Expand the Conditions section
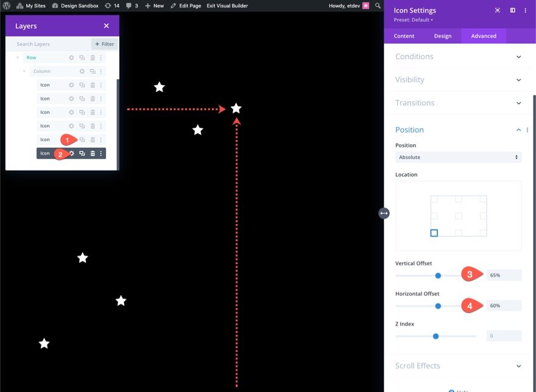The image size is (536, 392). [x=458, y=57]
